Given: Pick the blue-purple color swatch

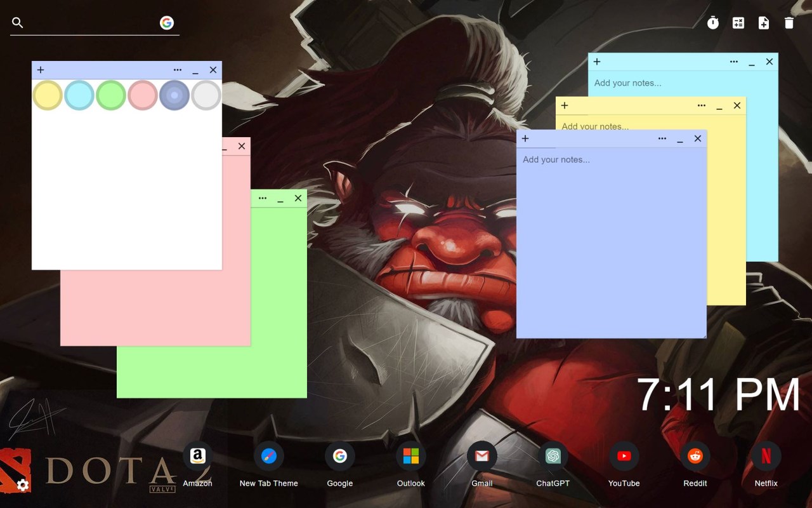Looking at the screenshot, I should (174, 95).
